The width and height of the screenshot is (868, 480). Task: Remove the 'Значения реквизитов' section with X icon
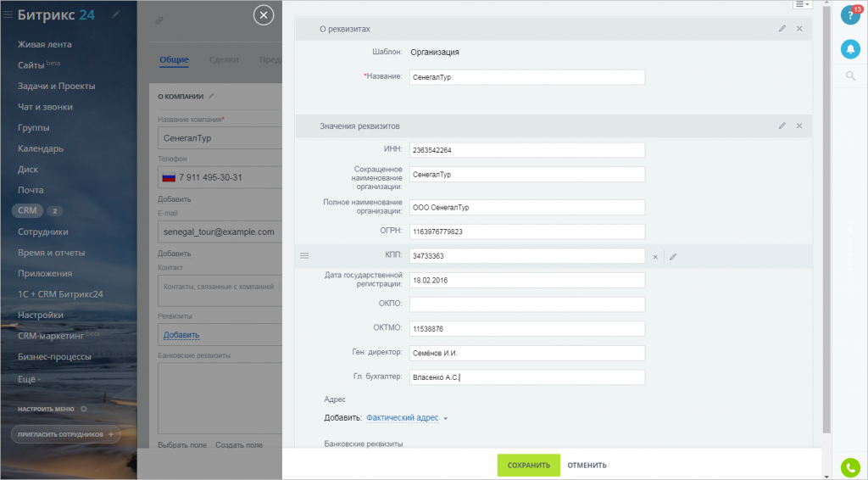pyautogui.click(x=799, y=126)
